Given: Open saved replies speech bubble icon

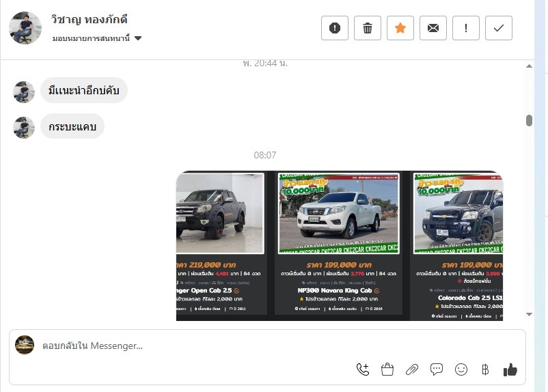Looking at the screenshot, I should tap(437, 369).
